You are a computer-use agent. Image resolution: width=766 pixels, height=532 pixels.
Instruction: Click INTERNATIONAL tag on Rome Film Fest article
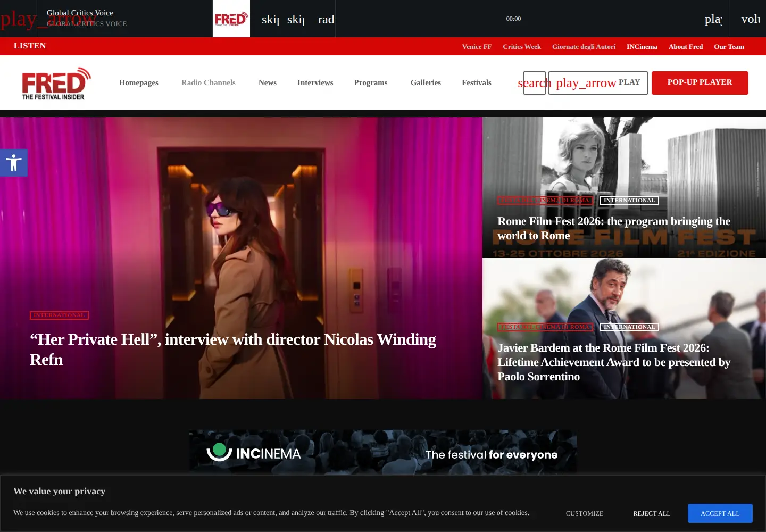pyautogui.click(x=629, y=201)
